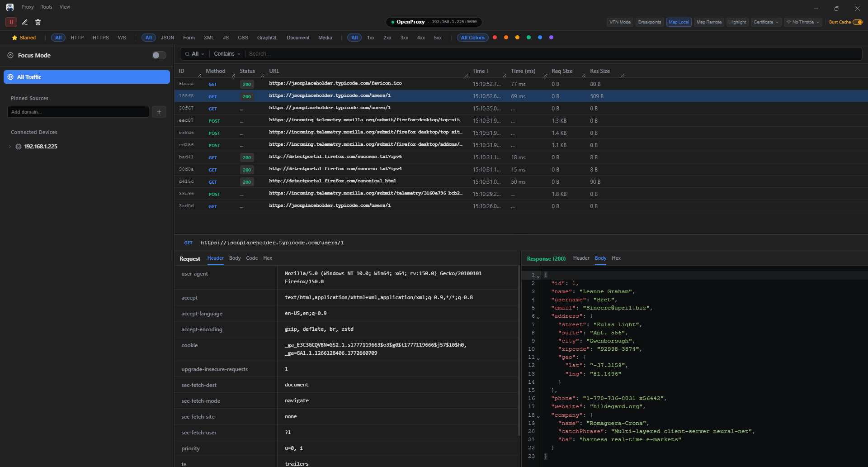Click the pencil edit icon
This screenshot has height=467, width=868.
pyautogui.click(x=25, y=22)
